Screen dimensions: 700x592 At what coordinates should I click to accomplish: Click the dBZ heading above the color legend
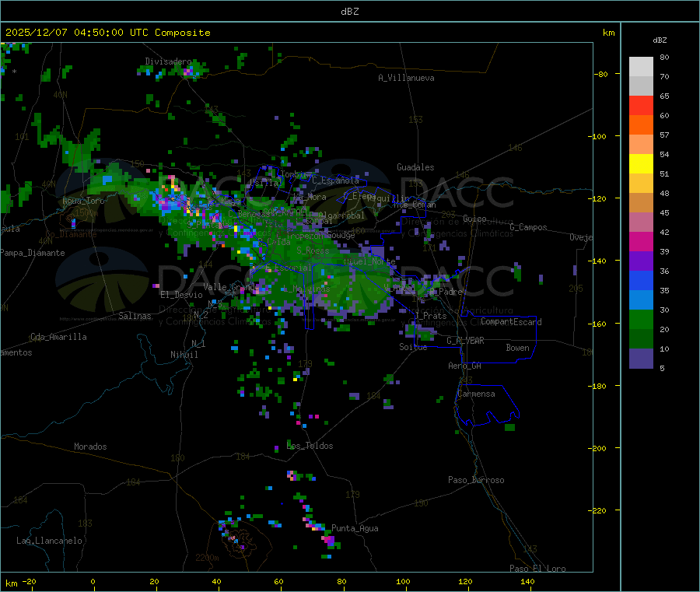[x=660, y=40]
